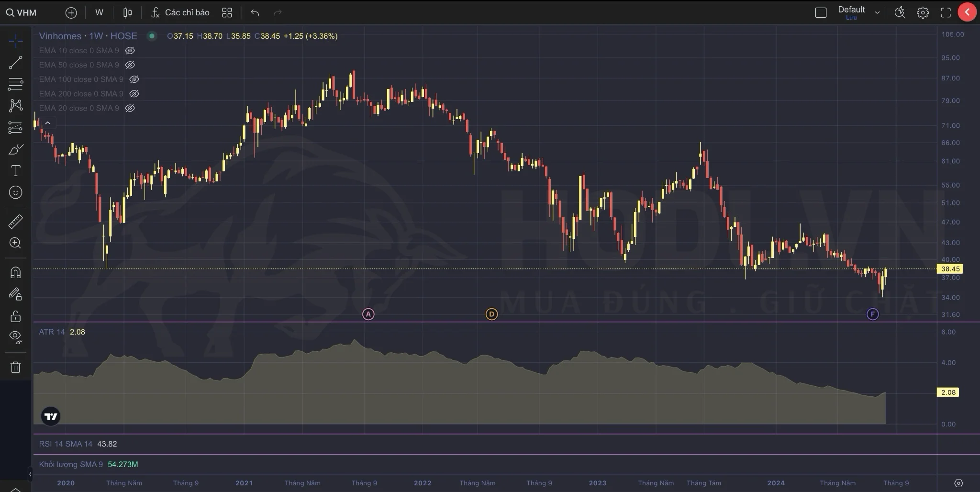Open the candlestick chart type selector
Image resolution: width=980 pixels, height=492 pixels.
pos(127,12)
